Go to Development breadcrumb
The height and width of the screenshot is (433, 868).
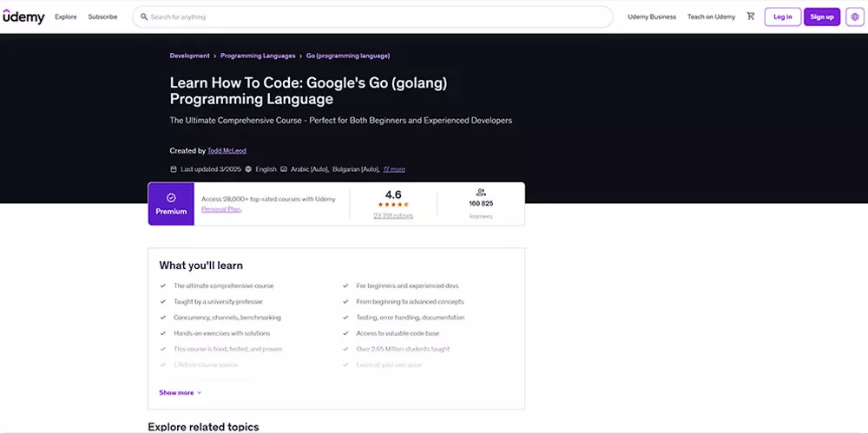(x=189, y=56)
